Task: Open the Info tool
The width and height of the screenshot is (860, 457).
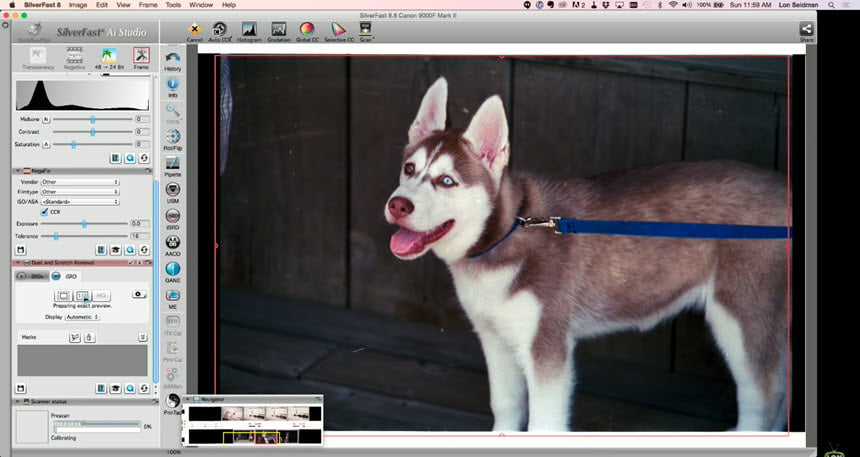Action: [x=173, y=87]
